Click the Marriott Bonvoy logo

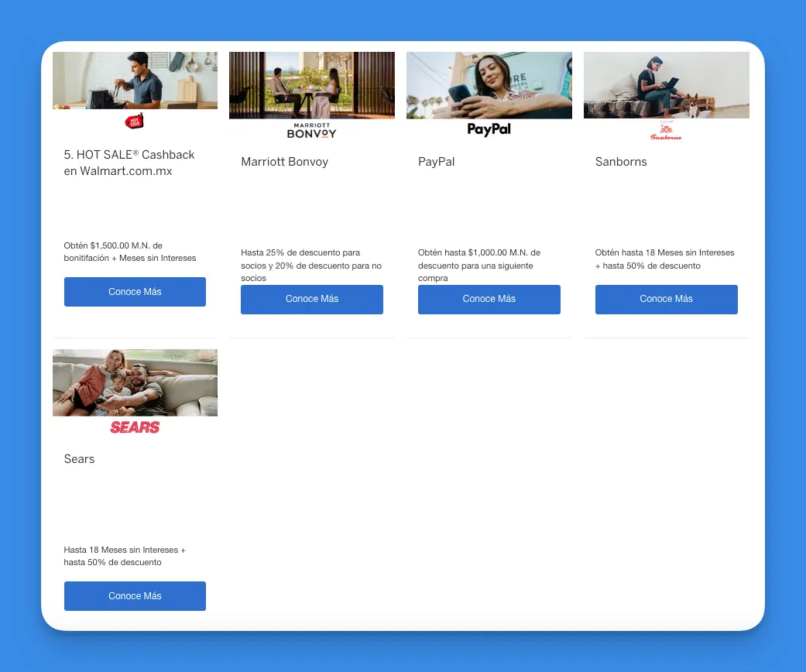click(x=311, y=131)
